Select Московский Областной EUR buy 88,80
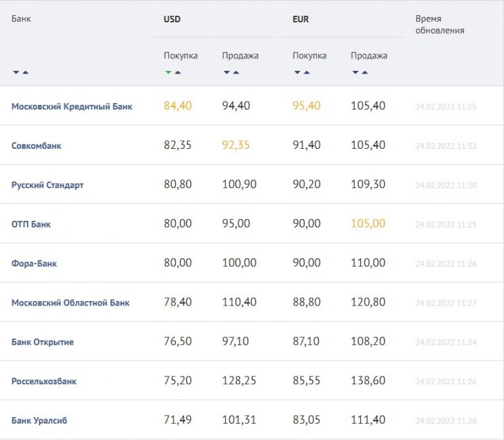The height and width of the screenshot is (440, 504). point(306,302)
